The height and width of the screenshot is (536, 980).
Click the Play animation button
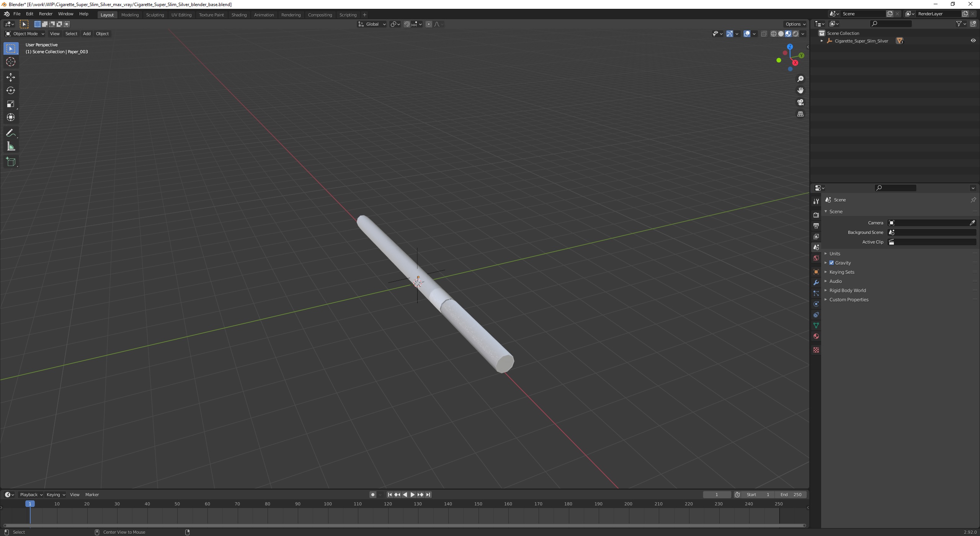413,495
